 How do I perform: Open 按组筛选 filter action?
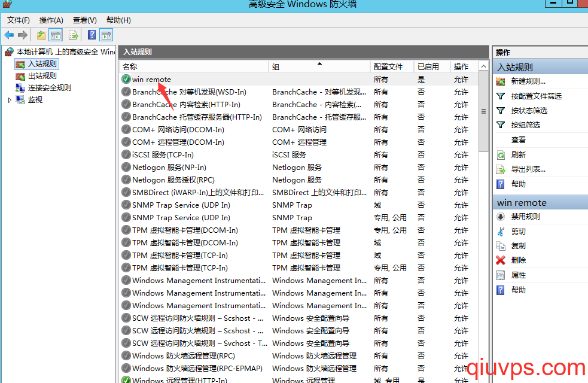[x=525, y=125]
